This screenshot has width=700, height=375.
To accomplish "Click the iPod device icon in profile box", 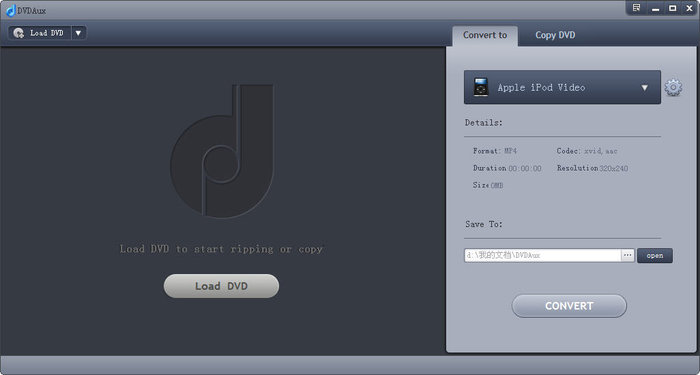I will [x=481, y=87].
